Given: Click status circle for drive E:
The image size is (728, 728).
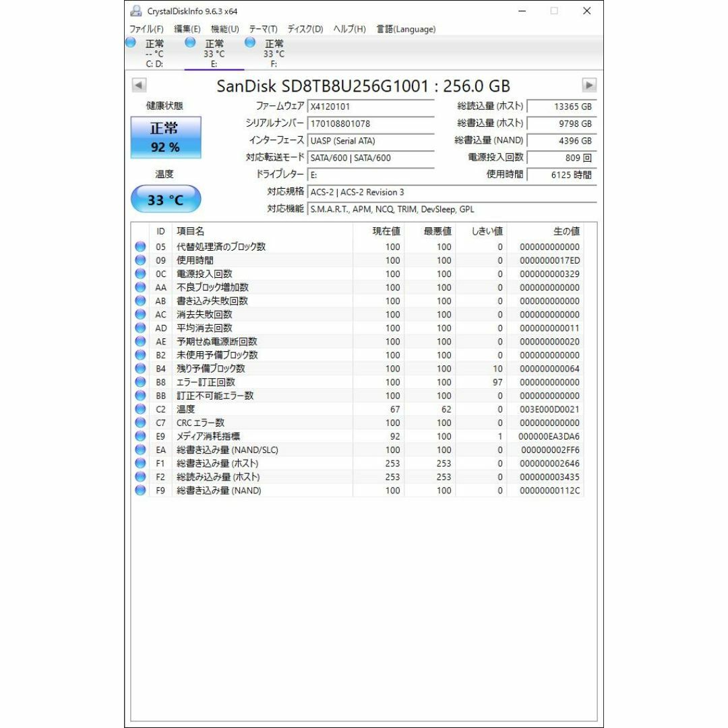Looking at the screenshot, I should click(x=190, y=42).
